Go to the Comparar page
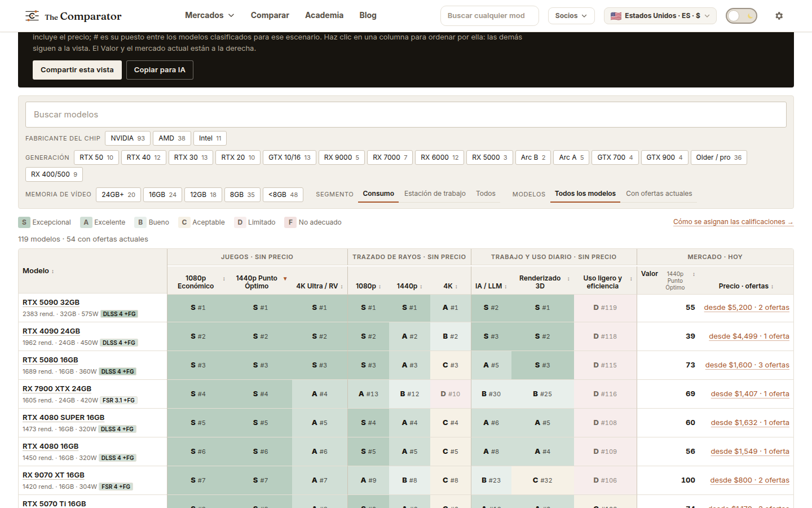Viewport: 812px width, 508px height. (x=270, y=15)
